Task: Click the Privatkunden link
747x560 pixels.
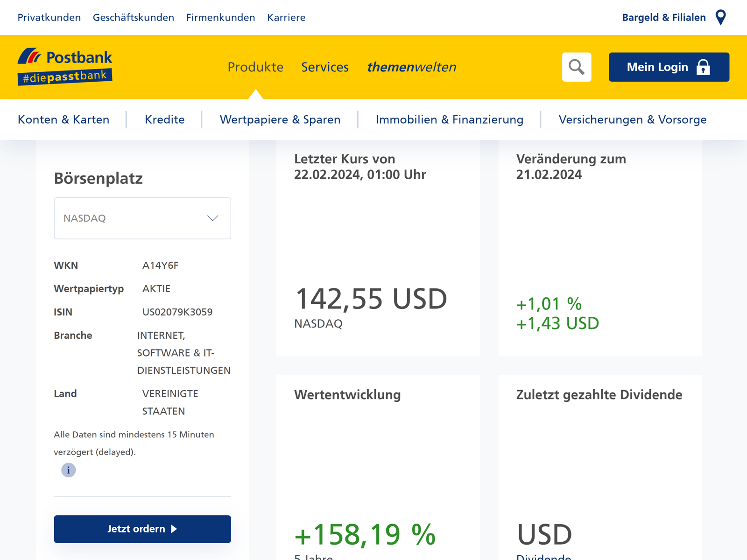Action: (x=49, y=17)
